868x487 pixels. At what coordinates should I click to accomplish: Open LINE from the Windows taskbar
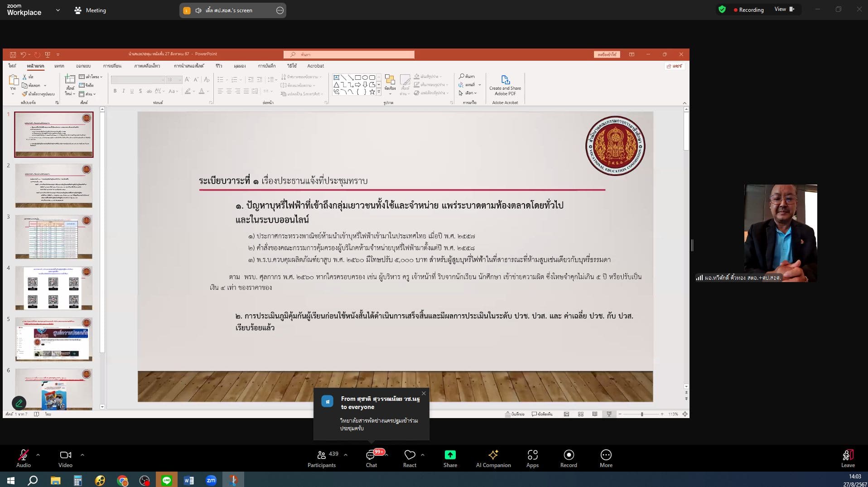coord(167,480)
